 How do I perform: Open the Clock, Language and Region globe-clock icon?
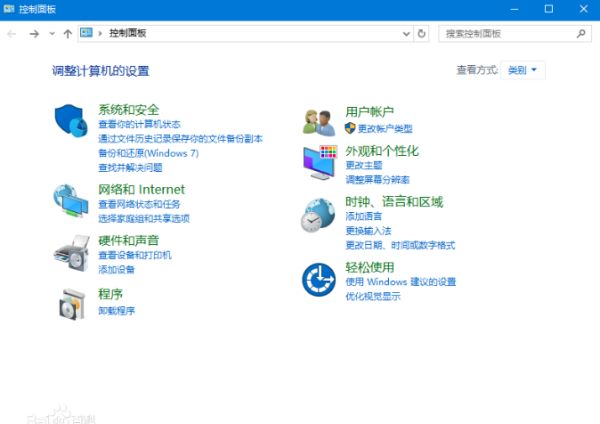[x=318, y=215]
